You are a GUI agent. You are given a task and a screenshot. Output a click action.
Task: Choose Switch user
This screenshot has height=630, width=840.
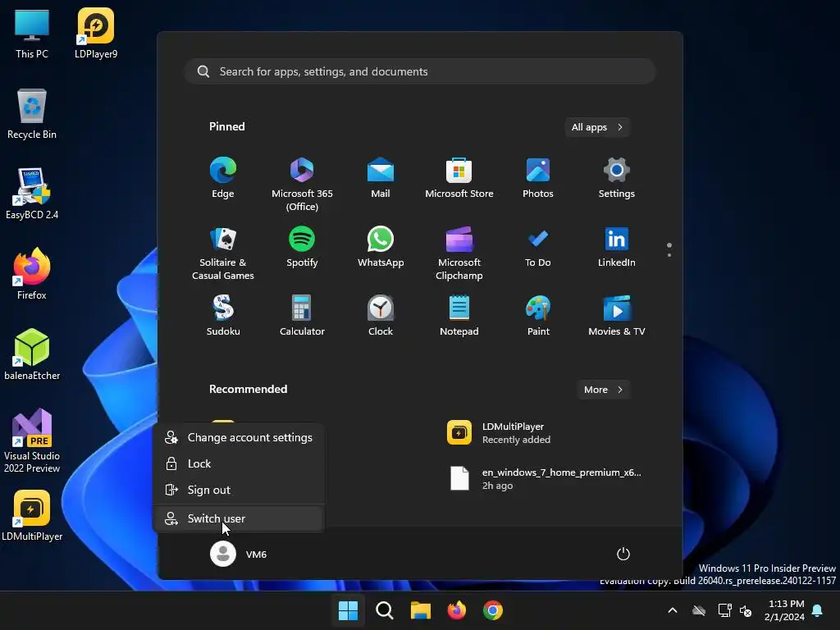point(239,518)
